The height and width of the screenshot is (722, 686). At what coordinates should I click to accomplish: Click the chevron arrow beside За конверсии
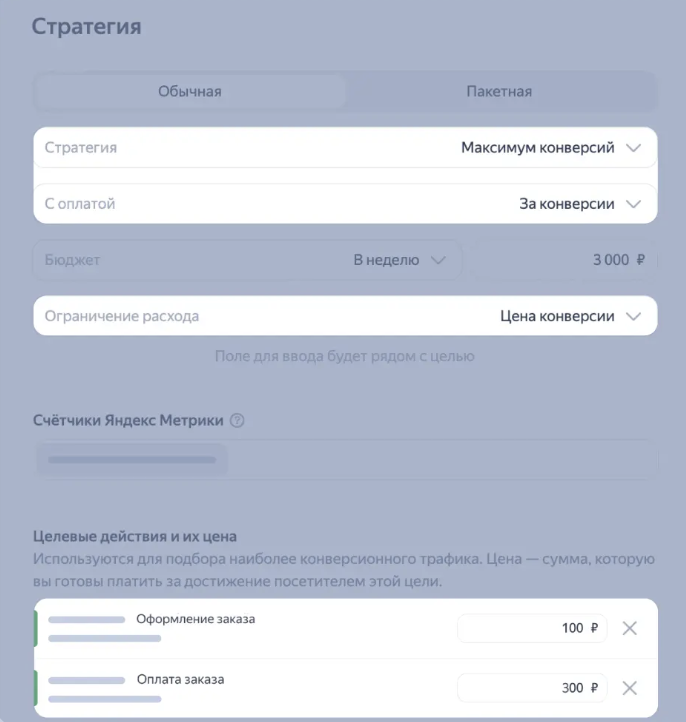coord(632,204)
